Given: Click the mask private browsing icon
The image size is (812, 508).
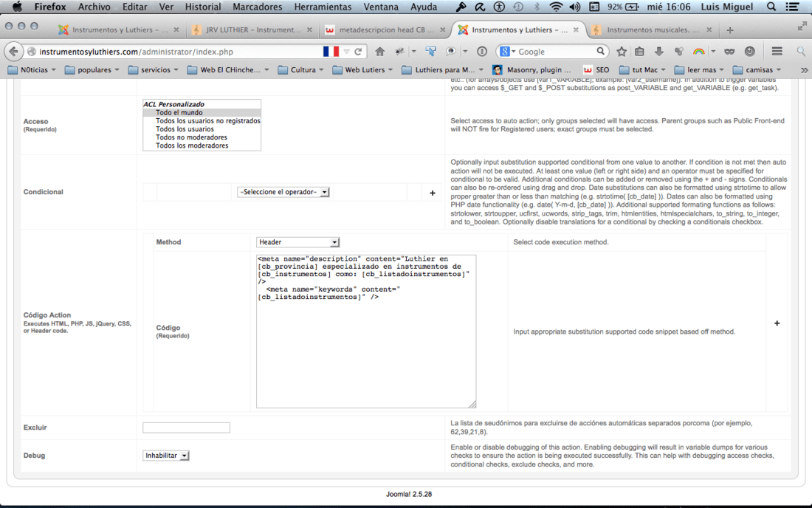Looking at the screenshot, I should point(729,51).
